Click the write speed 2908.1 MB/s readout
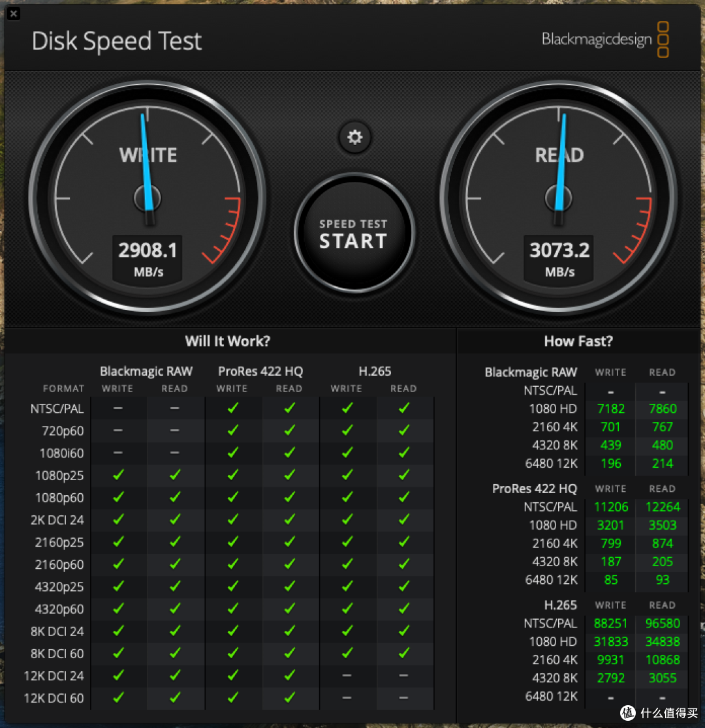The height and width of the screenshot is (728, 705). tap(148, 259)
